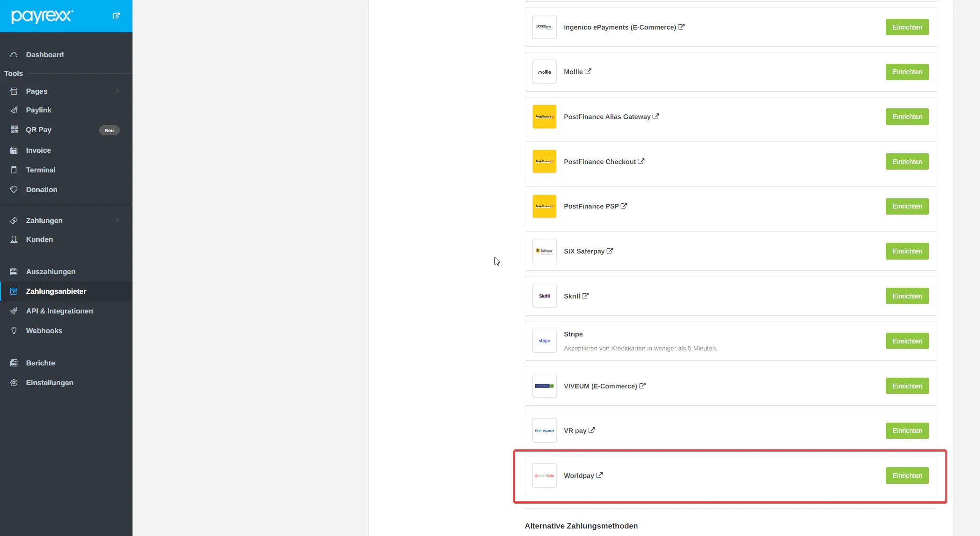Click the Webhooks lightbulb icon
Viewport: 980px width, 536px height.
tap(14, 331)
